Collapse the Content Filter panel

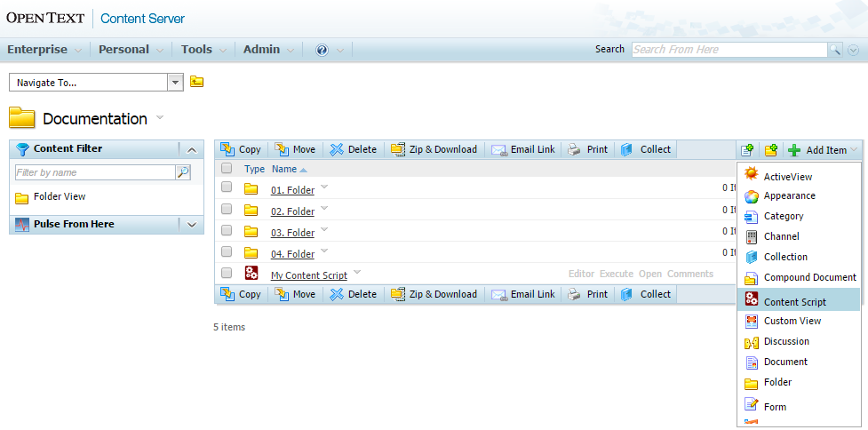point(192,149)
